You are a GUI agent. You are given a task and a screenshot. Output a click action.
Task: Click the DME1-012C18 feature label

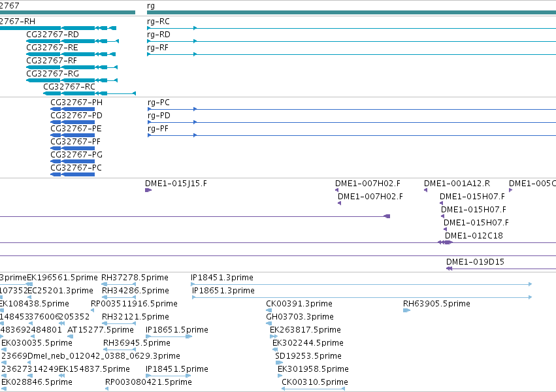474,236
